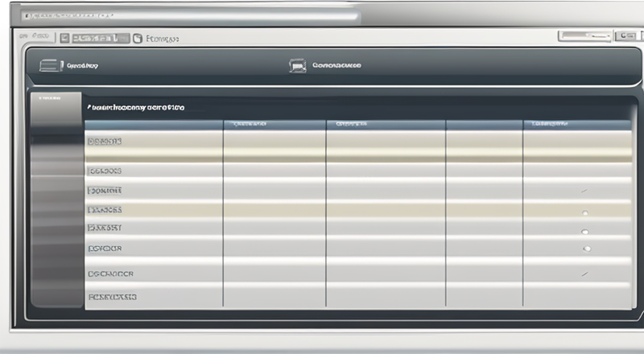Click the rounded square icon after the grey toolbar field
Image resolution: width=644 pixels, height=354 pixels.
138,39
